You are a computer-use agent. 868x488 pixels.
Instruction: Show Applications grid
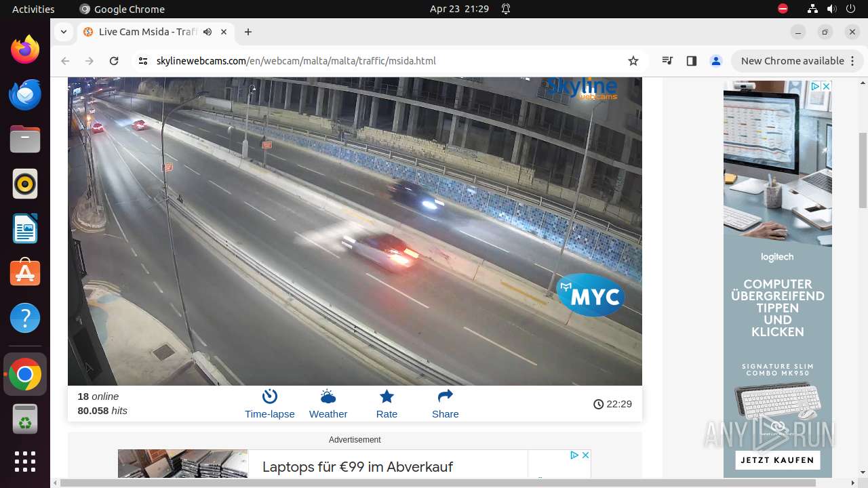pyautogui.click(x=25, y=462)
